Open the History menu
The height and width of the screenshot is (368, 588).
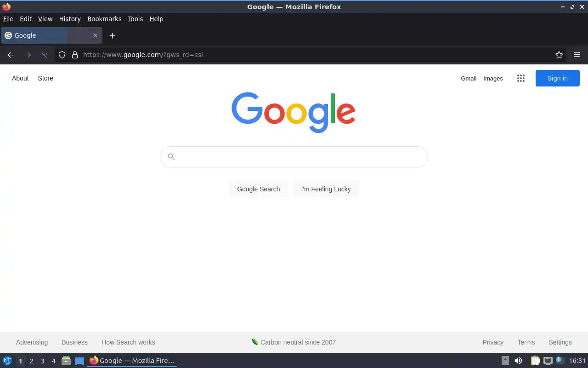click(x=70, y=19)
